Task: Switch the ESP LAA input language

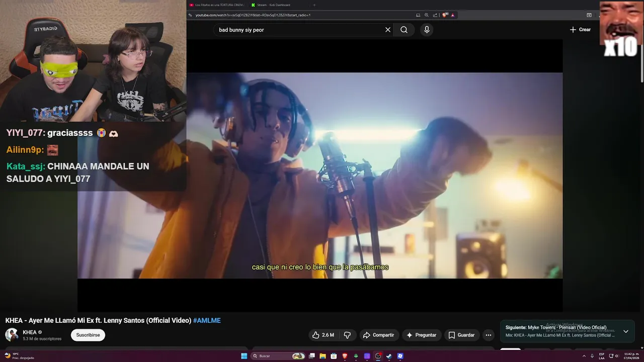Action: 602,356
